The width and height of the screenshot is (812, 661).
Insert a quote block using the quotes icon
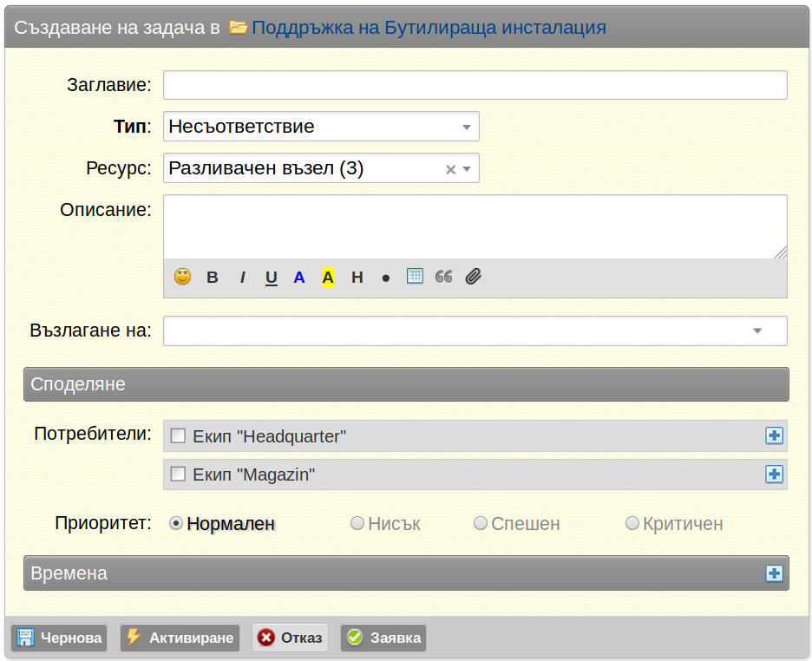(x=444, y=277)
